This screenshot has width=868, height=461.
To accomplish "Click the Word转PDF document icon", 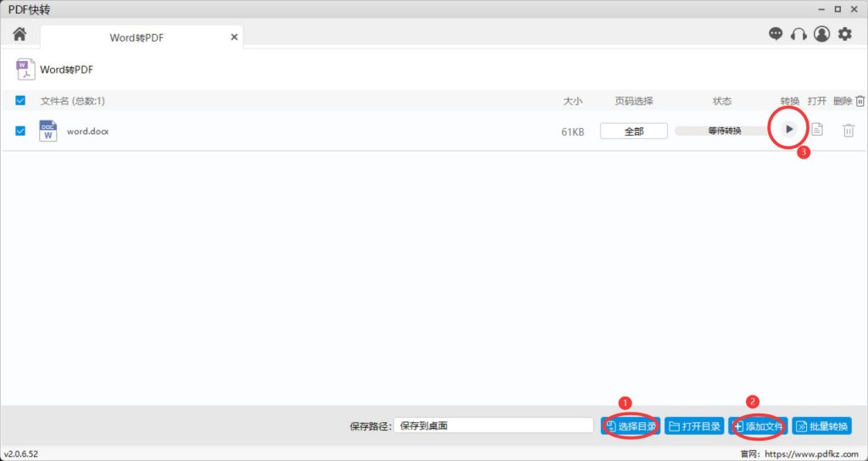I will tap(26, 69).
